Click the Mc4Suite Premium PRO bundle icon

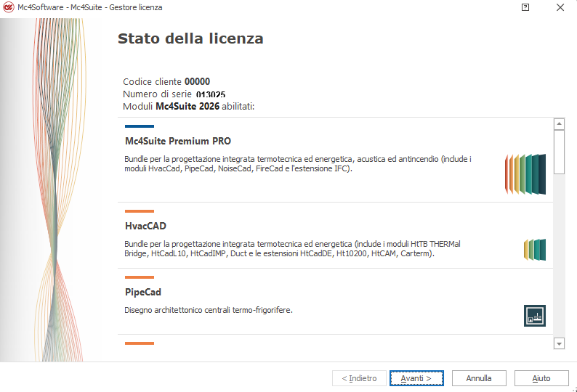click(x=525, y=174)
